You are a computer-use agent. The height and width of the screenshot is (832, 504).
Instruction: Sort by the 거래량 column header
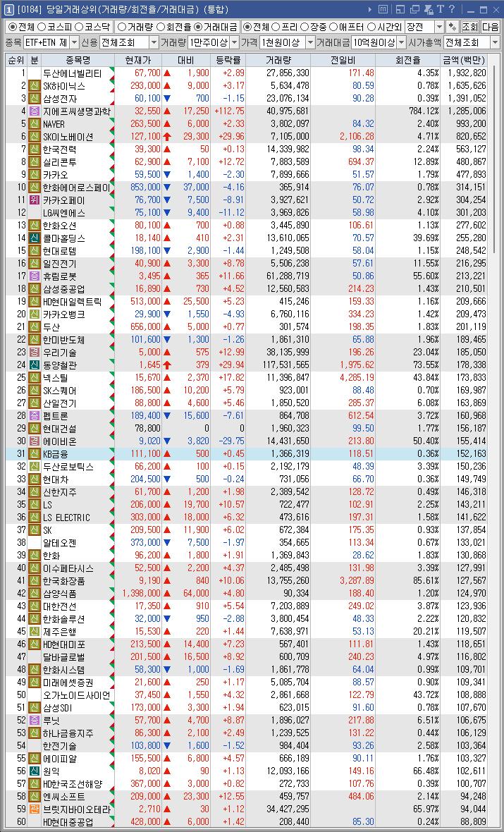point(278,60)
